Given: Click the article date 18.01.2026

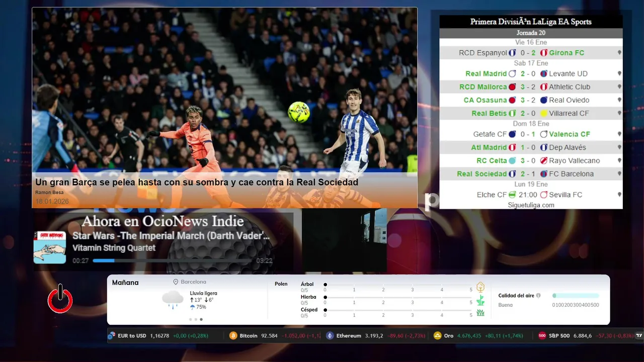Looking at the screenshot, I should point(52,202).
